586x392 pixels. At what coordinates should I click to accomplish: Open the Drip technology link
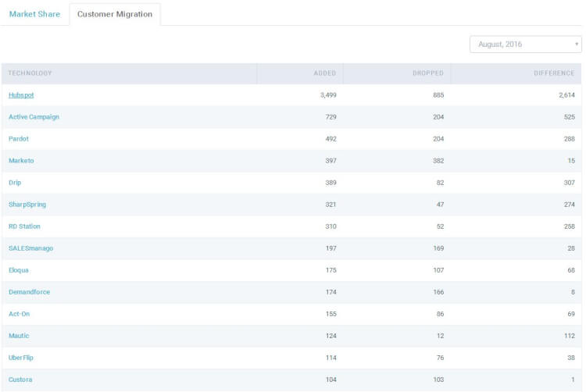15,183
